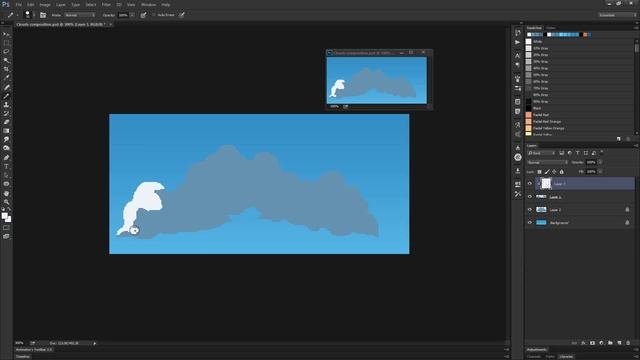
Task: Click the second document window preview
Action: (x=376, y=80)
